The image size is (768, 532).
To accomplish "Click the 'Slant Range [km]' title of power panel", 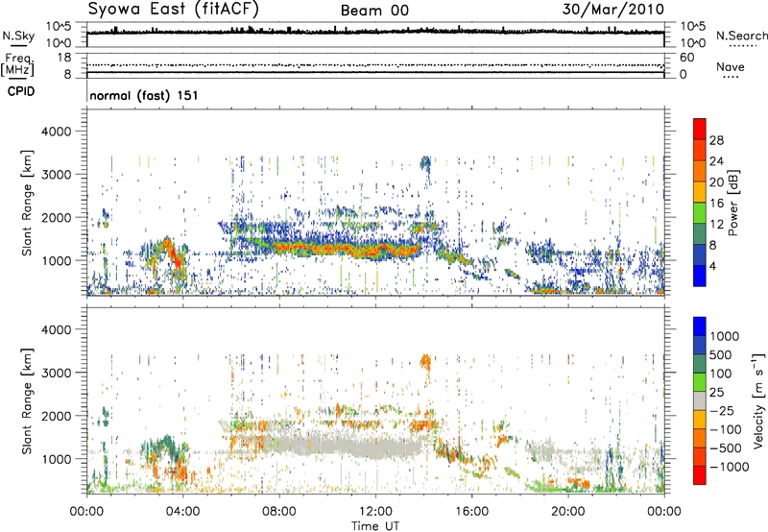I will (x=27, y=203).
